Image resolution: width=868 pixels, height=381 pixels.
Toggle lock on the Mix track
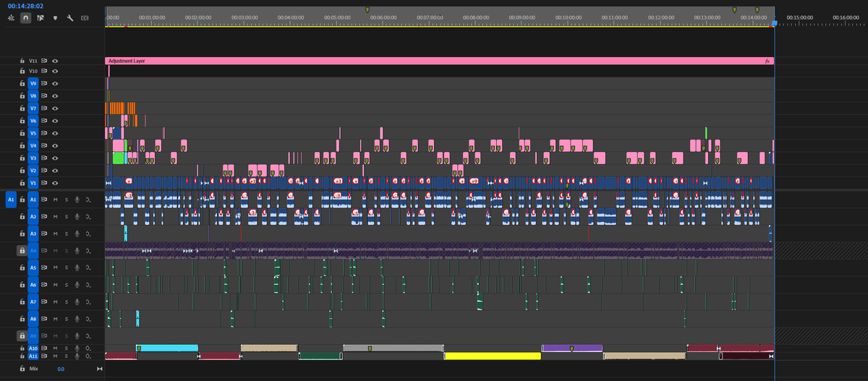pyautogui.click(x=22, y=369)
